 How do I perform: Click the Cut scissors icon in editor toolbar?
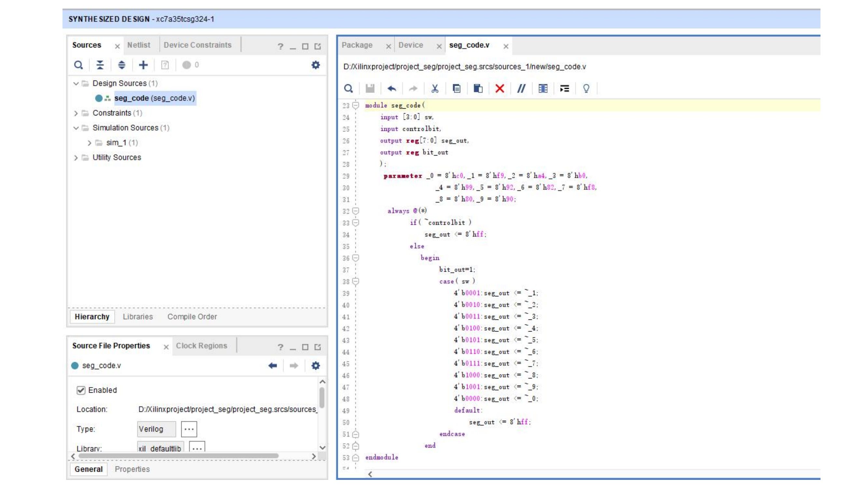[435, 88]
